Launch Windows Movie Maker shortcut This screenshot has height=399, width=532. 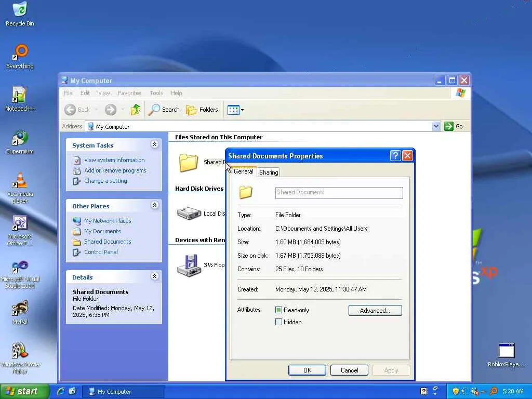click(x=20, y=358)
